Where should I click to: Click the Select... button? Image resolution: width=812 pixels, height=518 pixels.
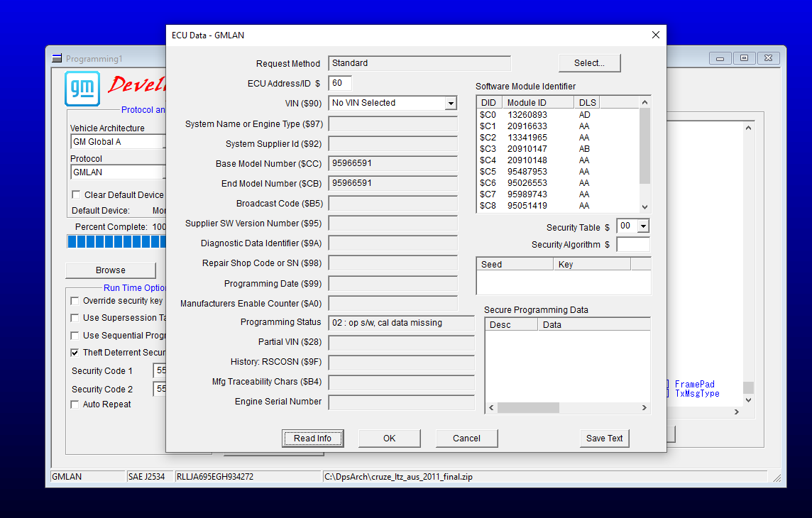point(589,63)
